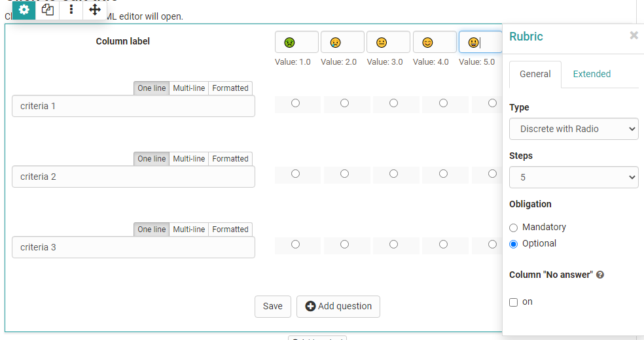Select Formatted mode for criteria 1
Screen dimensions: 644x340
point(230,88)
